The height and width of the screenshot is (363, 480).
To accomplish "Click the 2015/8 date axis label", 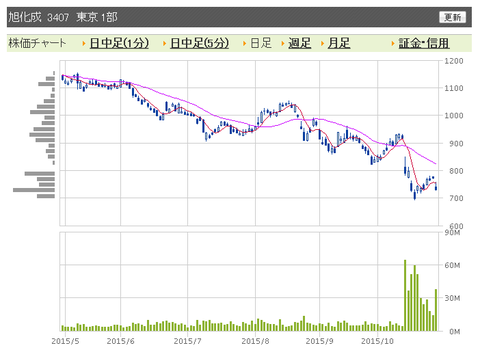I will 255,341.
